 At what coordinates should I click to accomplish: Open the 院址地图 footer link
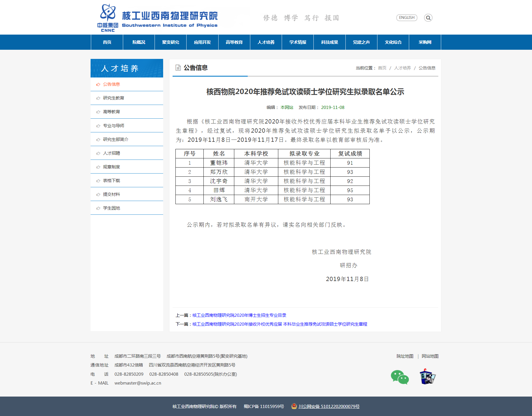[x=405, y=356]
